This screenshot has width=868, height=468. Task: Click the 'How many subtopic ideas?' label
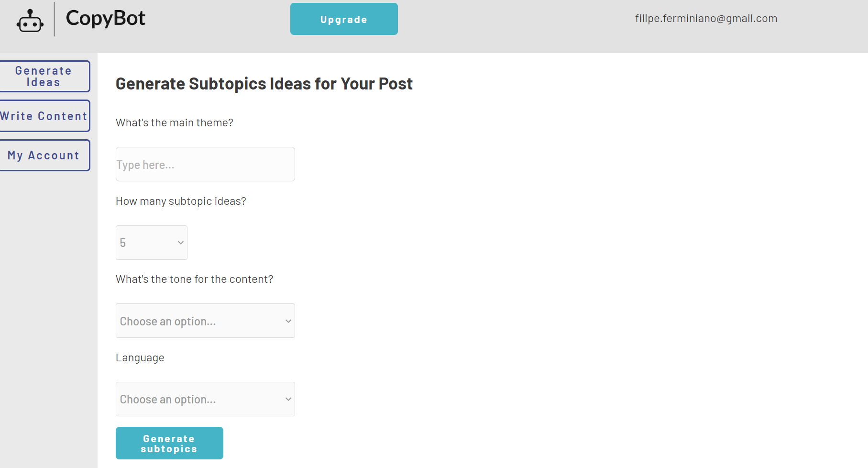coord(181,201)
